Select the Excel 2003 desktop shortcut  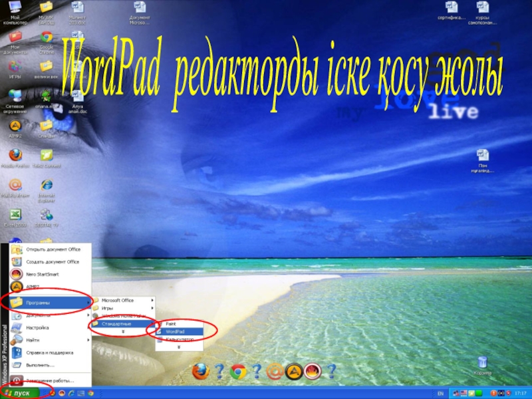[x=15, y=218]
